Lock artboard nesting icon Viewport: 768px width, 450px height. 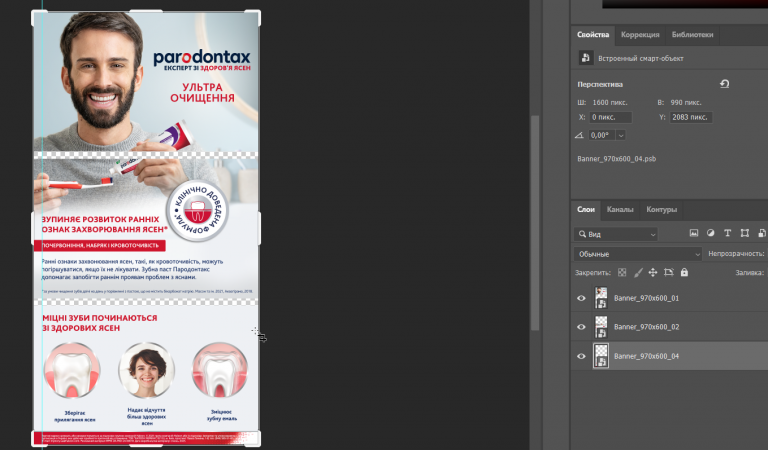pyautogui.click(x=669, y=272)
